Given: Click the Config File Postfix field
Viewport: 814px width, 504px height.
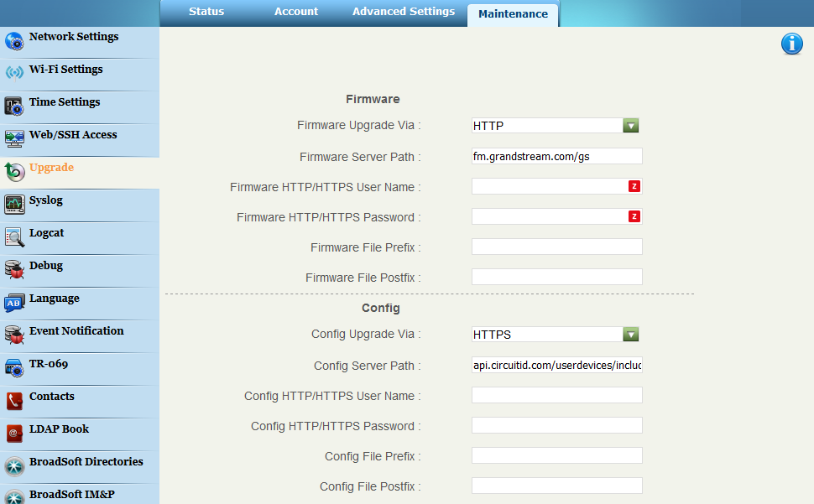Looking at the screenshot, I should tap(557, 486).
